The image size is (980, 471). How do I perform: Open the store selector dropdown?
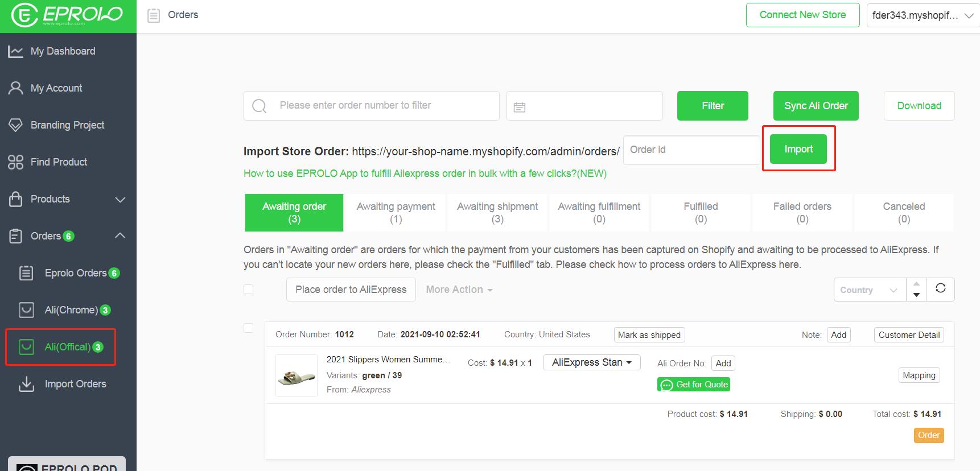pyautogui.click(x=922, y=16)
